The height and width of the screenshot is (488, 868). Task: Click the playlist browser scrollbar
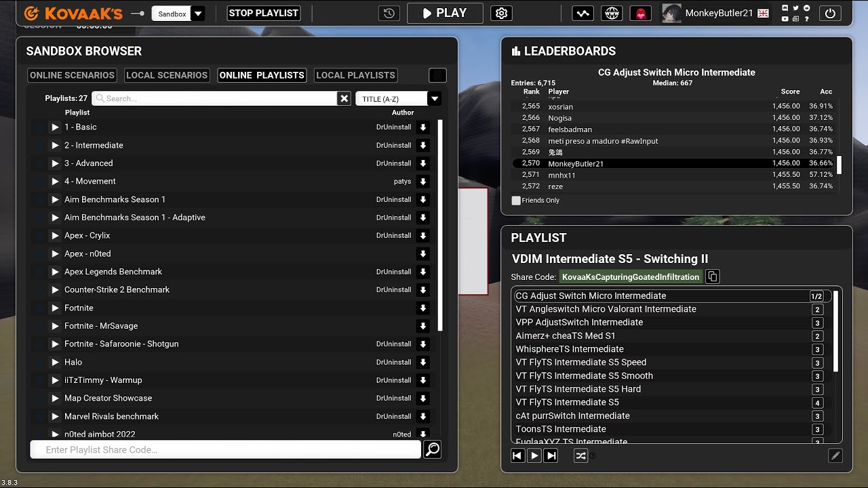[441, 226]
